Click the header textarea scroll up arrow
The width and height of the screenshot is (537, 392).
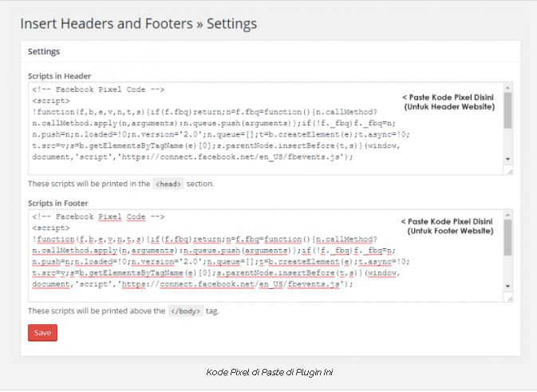point(507,88)
